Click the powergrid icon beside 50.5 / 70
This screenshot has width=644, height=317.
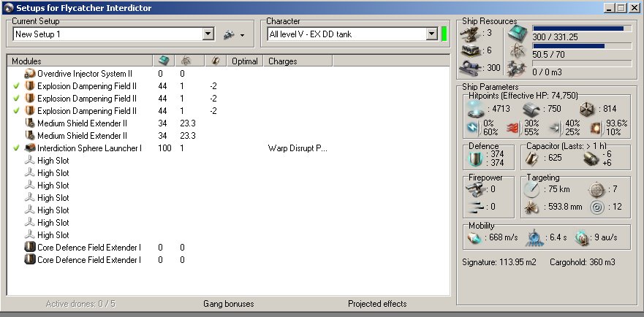tap(517, 50)
